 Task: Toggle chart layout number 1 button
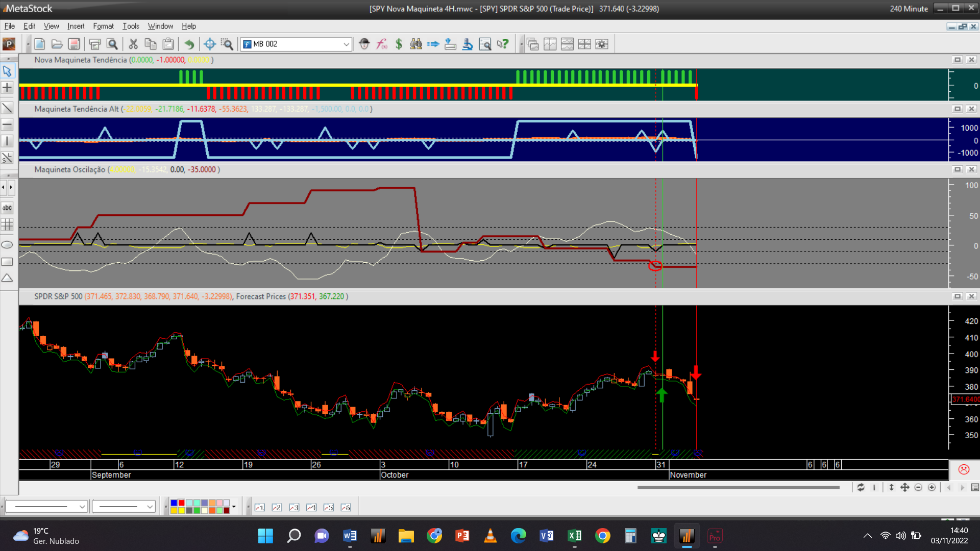pos(259,507)
